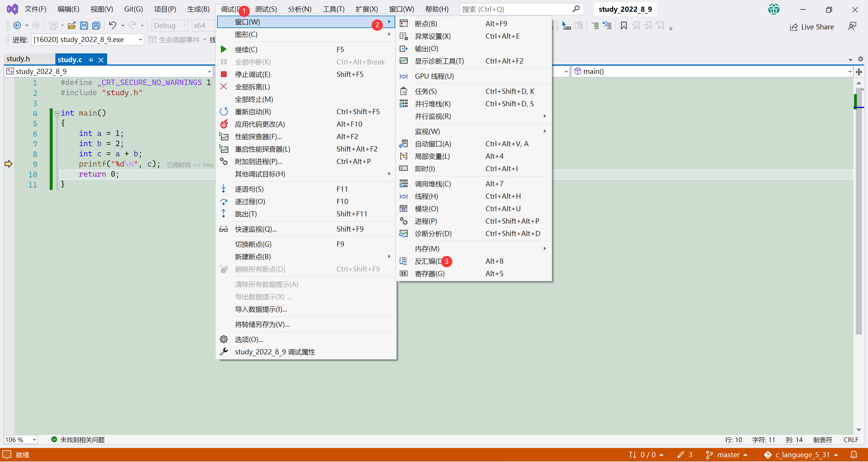Image resolution: width=868 pixels, height=462 pixels.
Task: Select 寄存器(G) registers window entry
Action: [x=430, y=274]
